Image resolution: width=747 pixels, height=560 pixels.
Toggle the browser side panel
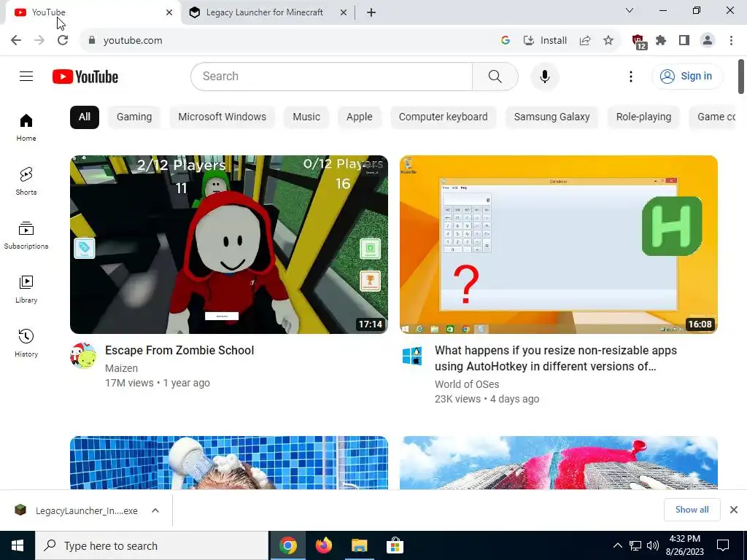click(x=684, y=41)
